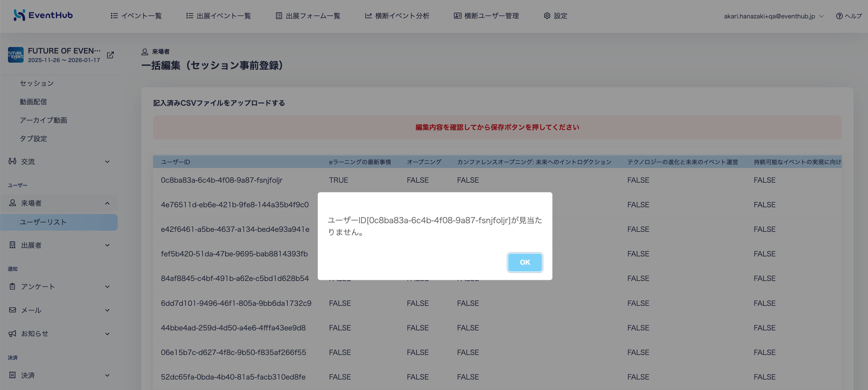Open イベント一覧 in top navigation

tap(136, 16)
